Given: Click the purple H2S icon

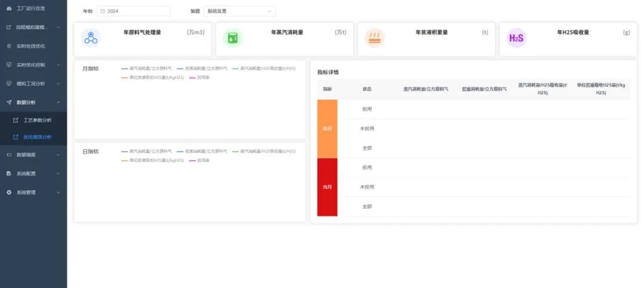Looking at the screenshot, I should (x=516, y=38).
